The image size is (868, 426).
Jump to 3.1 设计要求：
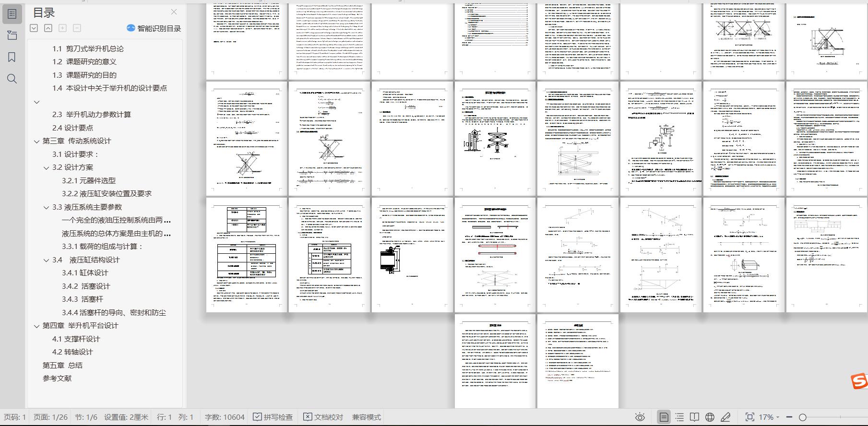tap(76, 154)
